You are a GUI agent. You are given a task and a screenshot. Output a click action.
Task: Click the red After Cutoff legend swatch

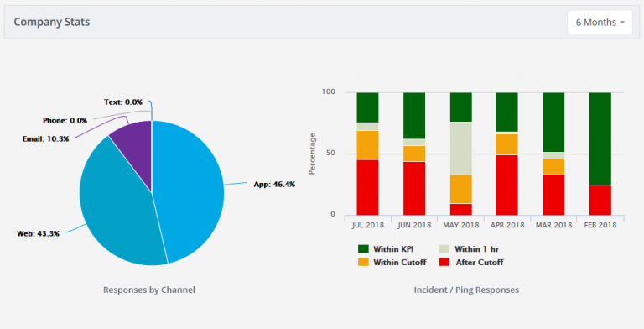tap(444, 262)
